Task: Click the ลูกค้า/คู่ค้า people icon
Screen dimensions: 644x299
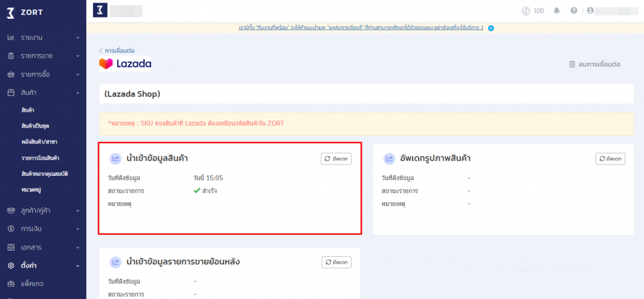Action: tap(11, 210)
